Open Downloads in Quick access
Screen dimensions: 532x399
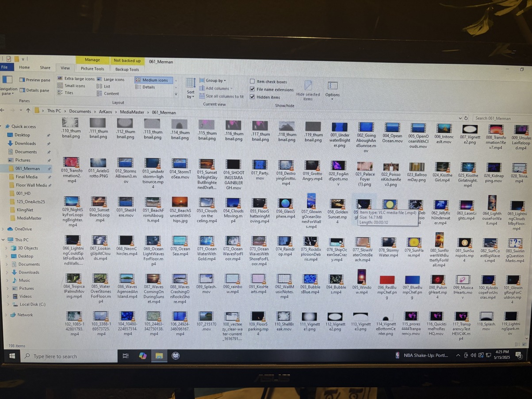coord(24,143)
